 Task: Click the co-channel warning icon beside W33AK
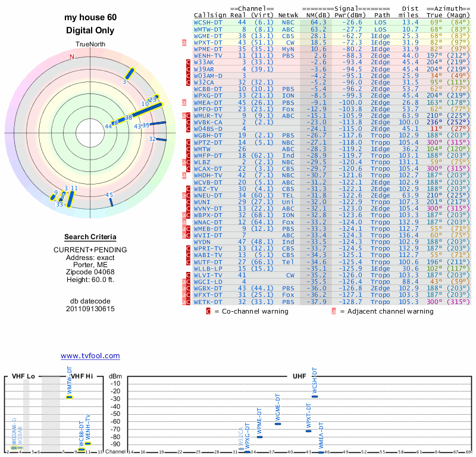tap(188, 62)
